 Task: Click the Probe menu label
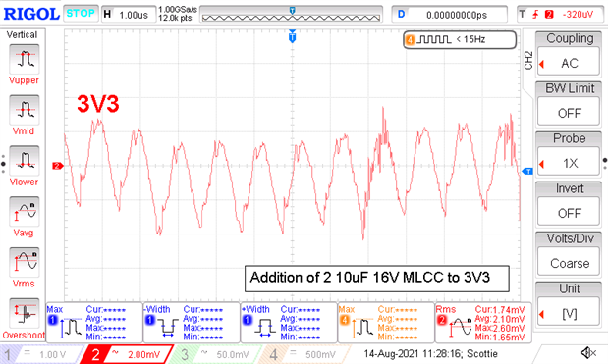click(x=570, y=138)
